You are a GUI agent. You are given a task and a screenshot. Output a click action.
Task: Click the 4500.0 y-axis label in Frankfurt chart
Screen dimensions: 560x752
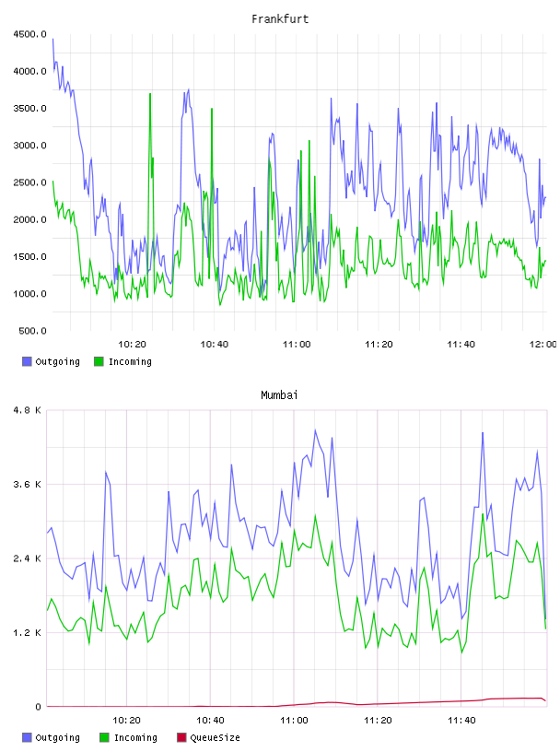click(29, 34)
